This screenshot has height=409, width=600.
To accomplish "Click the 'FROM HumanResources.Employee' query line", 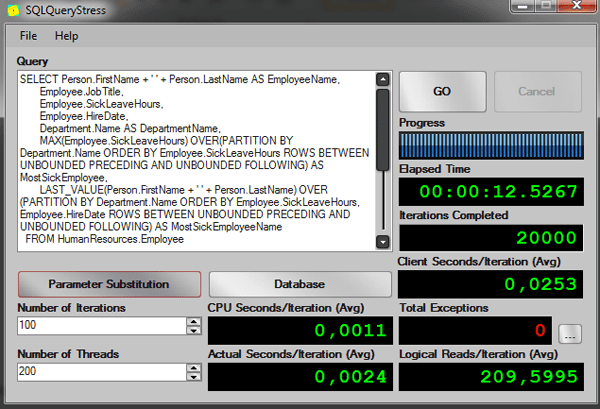I will click(x=104, y=239).
